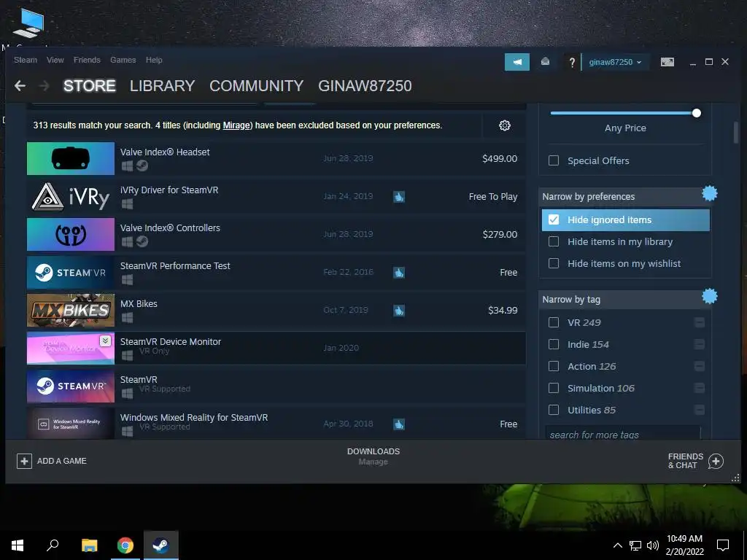Tick the Indie 154 tag checkbox
Screen dimensions: 747x560
pyautogui.click(x=554, y=344)
